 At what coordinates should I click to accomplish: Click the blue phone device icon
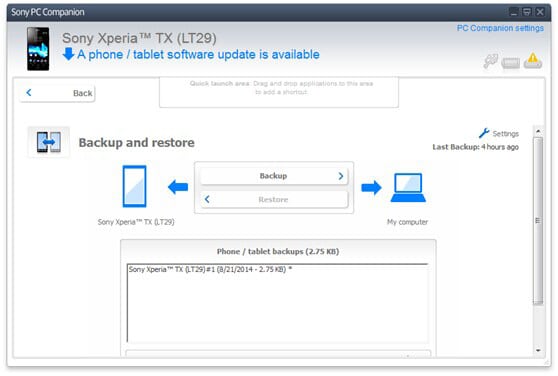[x=135, y=186]
